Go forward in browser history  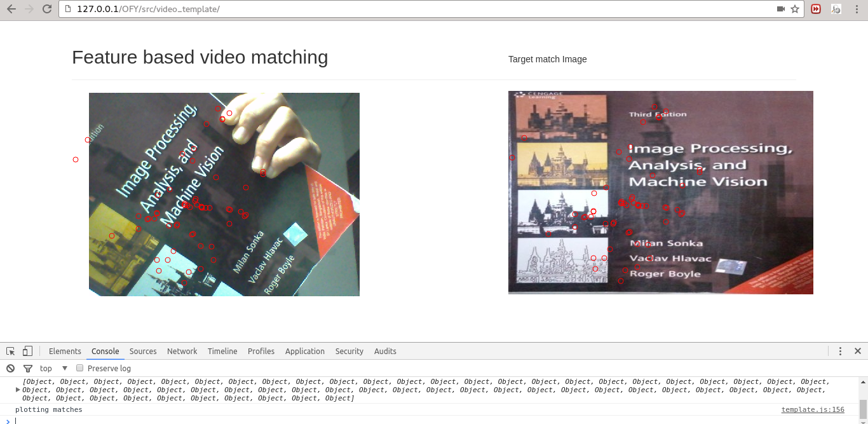29,9
